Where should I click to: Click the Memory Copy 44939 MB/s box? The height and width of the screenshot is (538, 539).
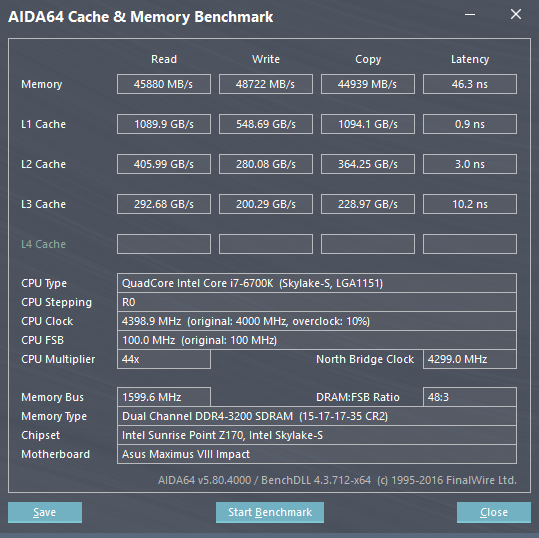[x=368, y=84]
